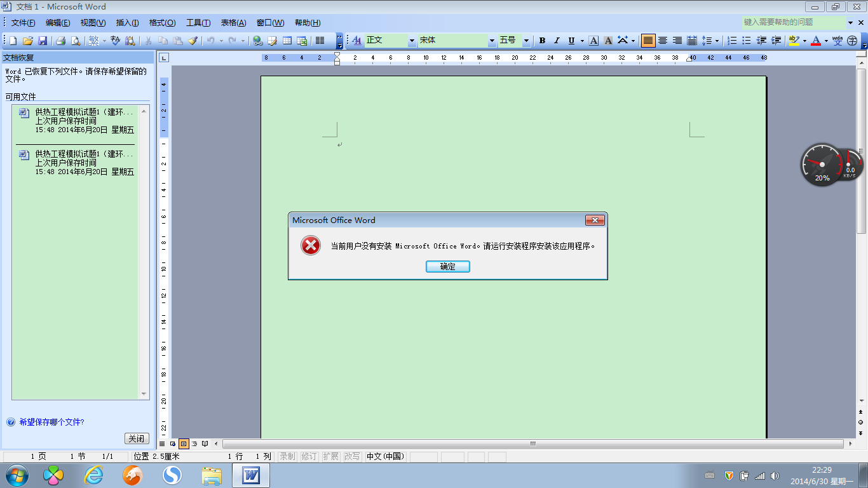Expand the underline style dropdown arrow
This screenshot has height=488, width=868.
(582, 41)
